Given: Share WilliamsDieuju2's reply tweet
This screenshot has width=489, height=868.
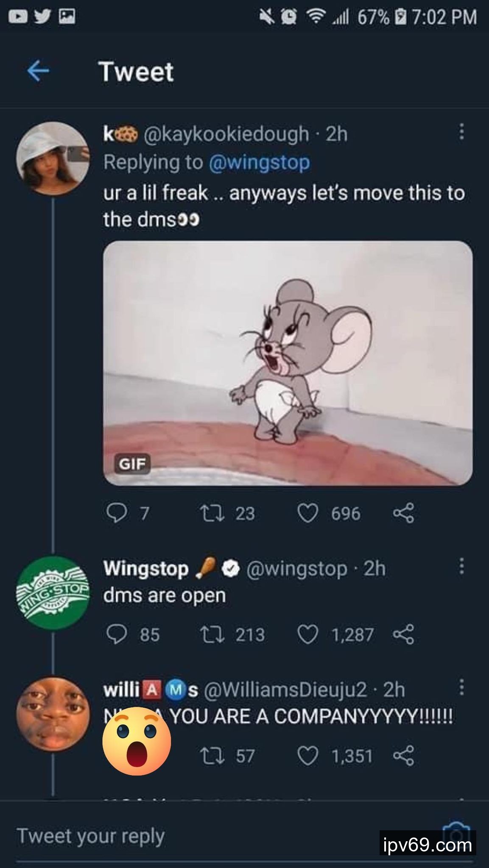Looking at the screenshot, I should point(403,756).
